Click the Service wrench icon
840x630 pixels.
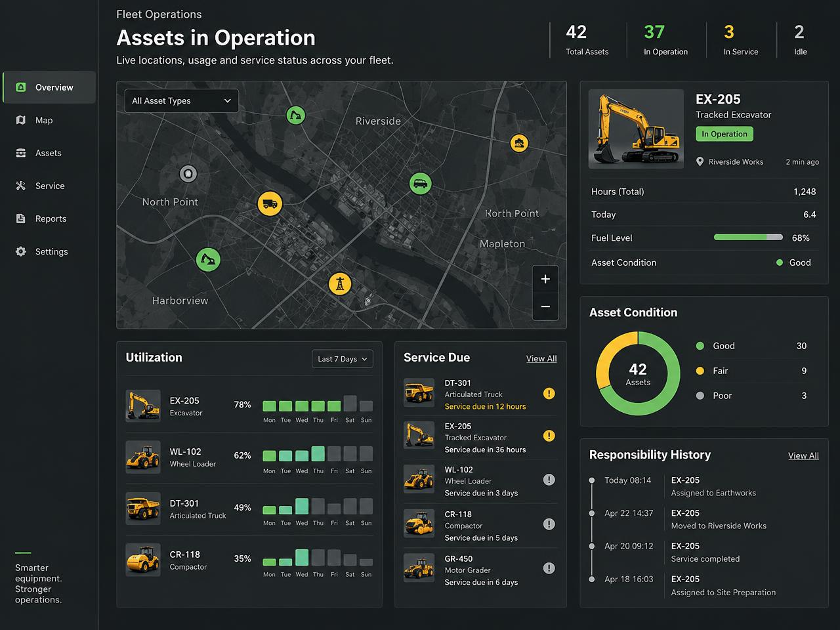21,186
